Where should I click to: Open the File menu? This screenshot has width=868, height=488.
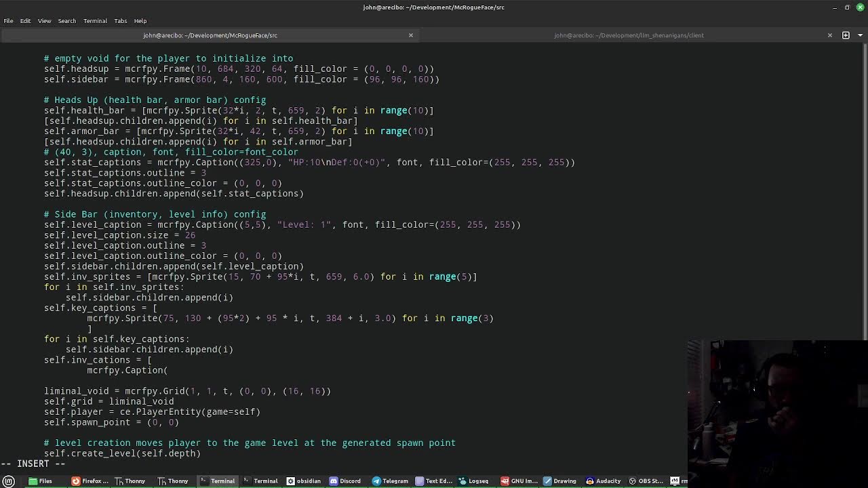tap(8, 21)
